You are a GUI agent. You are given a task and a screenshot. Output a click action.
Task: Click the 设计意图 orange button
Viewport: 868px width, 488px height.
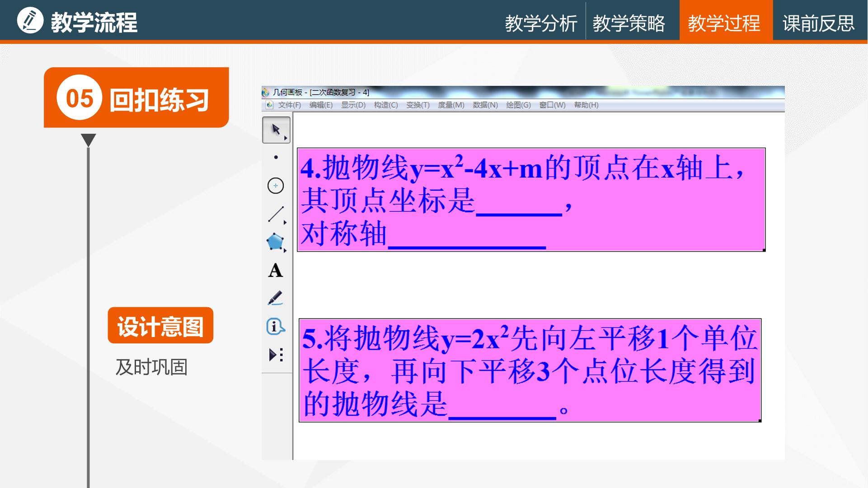pos(160,325)
